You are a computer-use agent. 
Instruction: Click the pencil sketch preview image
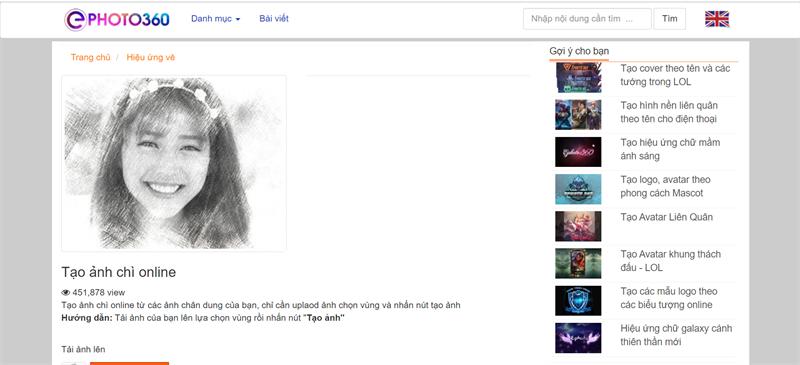[x=173, y=163]
